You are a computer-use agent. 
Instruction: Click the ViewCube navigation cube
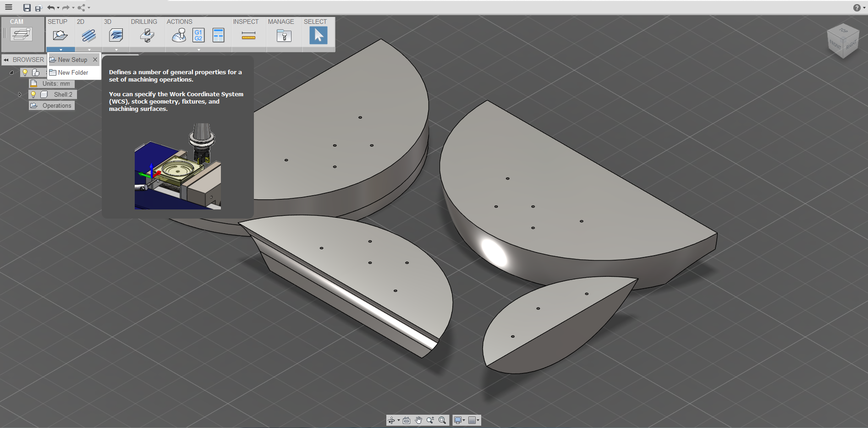point(843,41)
